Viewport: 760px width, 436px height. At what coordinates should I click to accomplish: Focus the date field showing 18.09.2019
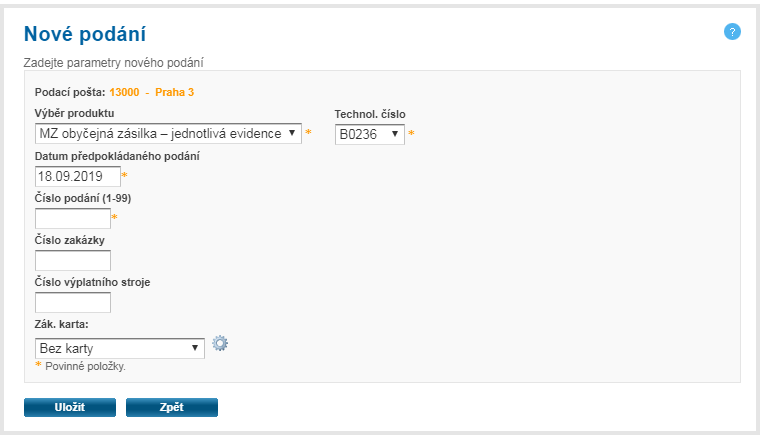(77, 176)
